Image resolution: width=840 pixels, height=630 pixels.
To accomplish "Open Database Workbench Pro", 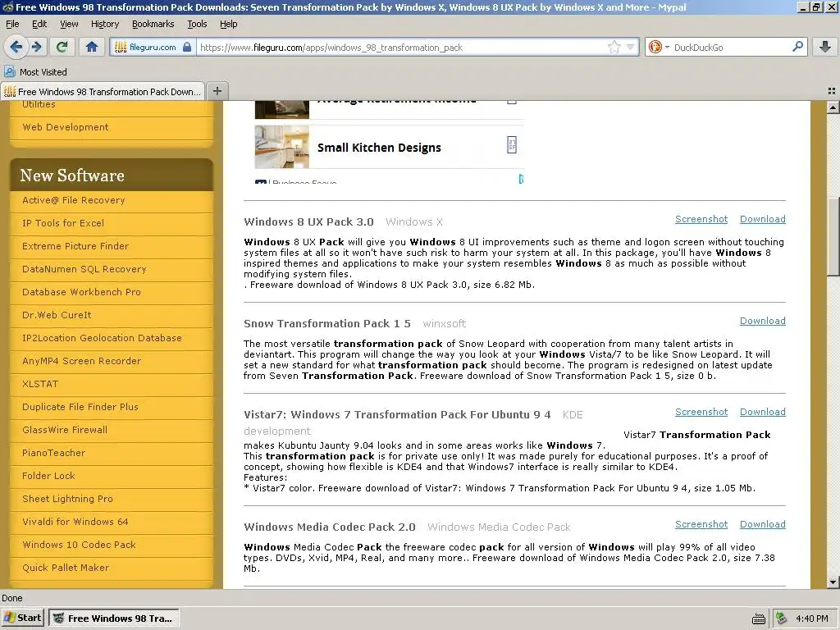I will [81, 293].
